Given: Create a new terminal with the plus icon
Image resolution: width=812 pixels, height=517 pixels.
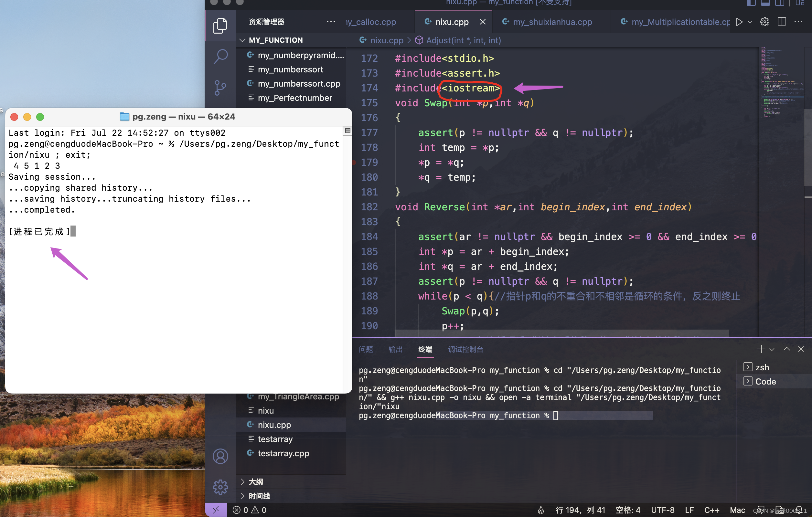Looking at the screenshot, I should click(x=761, y=349).
